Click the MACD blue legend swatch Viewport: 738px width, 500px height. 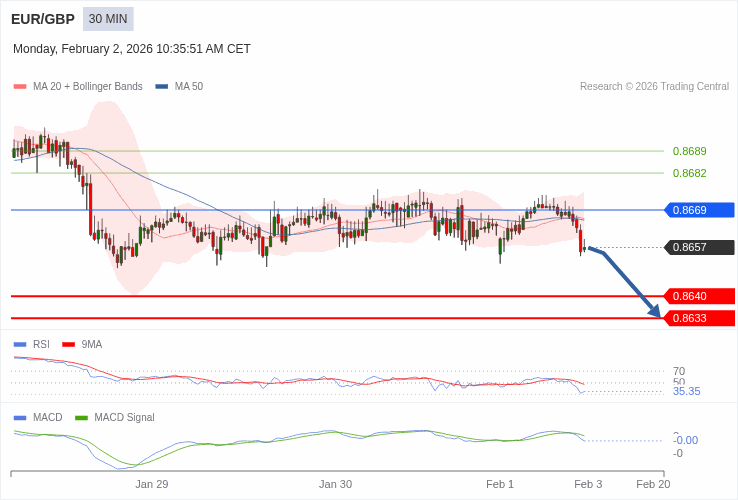click(x=20, y=418)
